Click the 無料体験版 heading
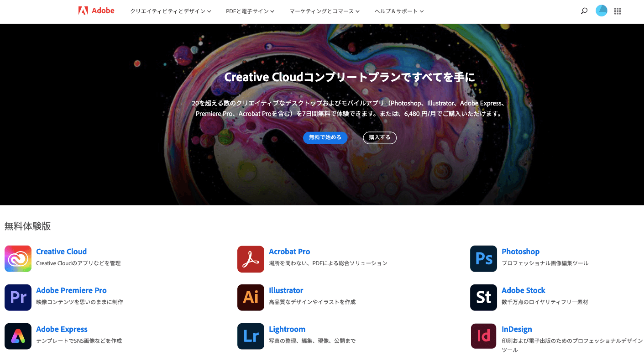 coord(27,226)
